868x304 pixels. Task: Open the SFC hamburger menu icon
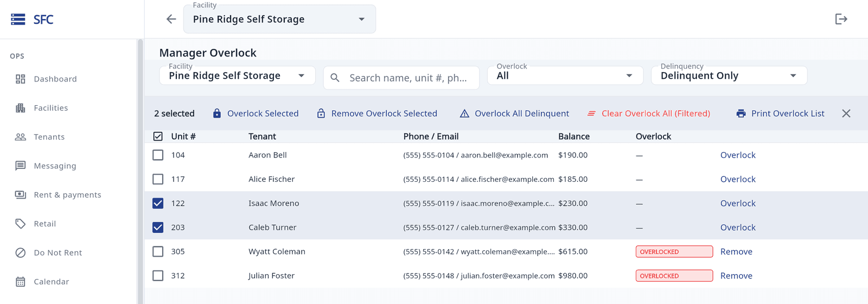click(18, 20)
